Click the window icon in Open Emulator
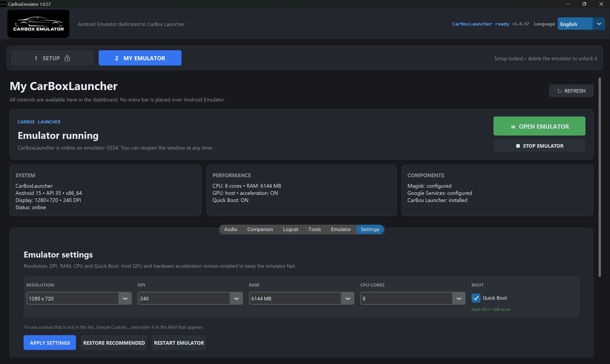 [513, 127]
